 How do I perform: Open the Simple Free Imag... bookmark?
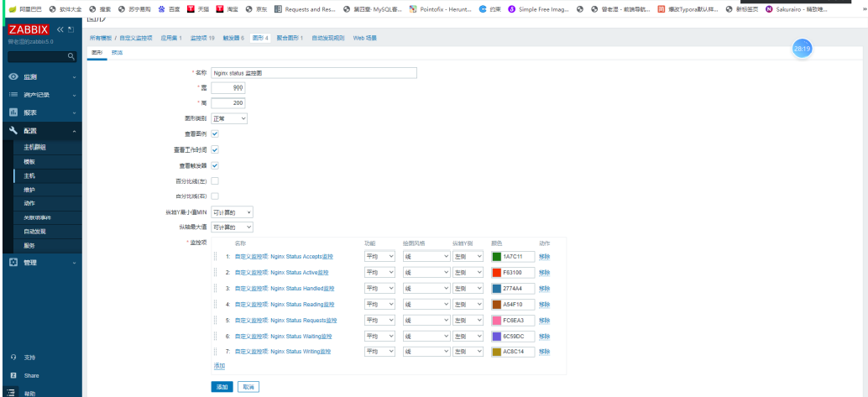click(x=539, y=9)
